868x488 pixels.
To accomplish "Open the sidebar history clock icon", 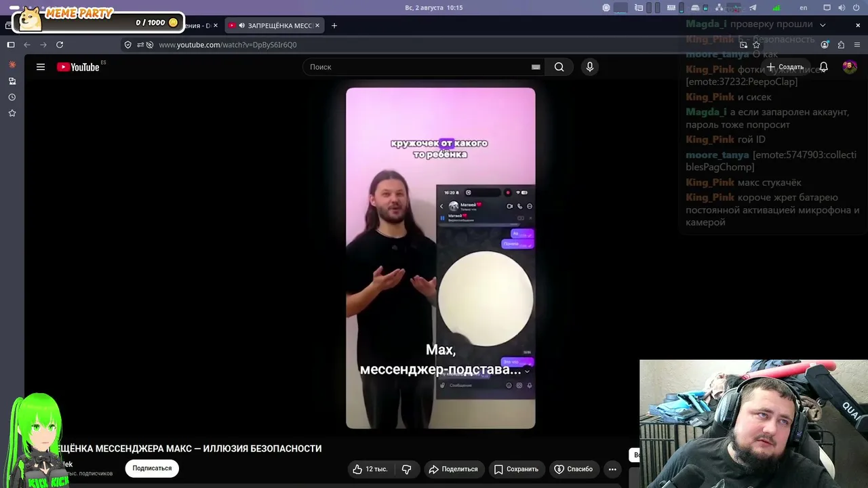I will point(12,97).
